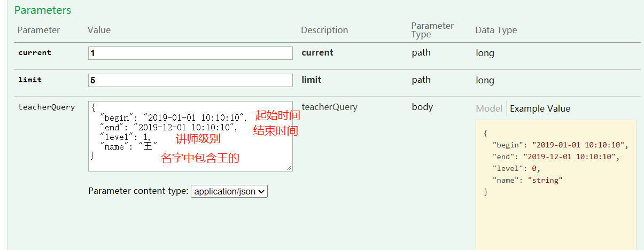Click the limit parameter name label
The image size is (644, 250).
click(30, 80)
